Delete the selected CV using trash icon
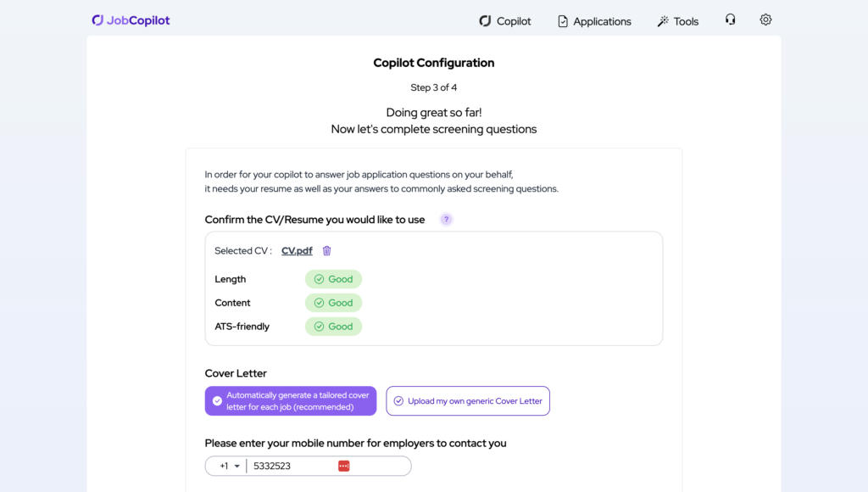 tap(326, 250)
